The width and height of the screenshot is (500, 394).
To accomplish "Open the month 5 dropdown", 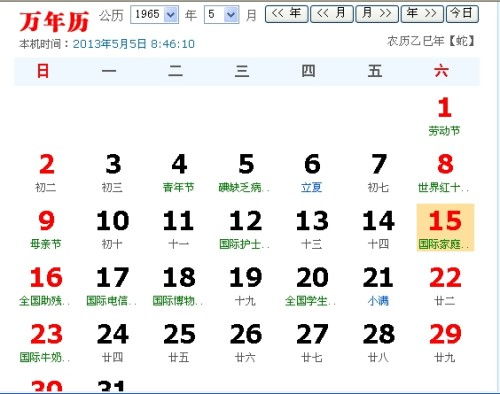I will [221, 14].
